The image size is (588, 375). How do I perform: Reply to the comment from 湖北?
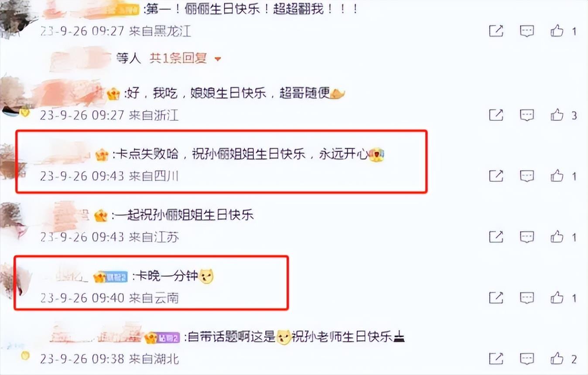pyautogui.click(x=527, y=359)
